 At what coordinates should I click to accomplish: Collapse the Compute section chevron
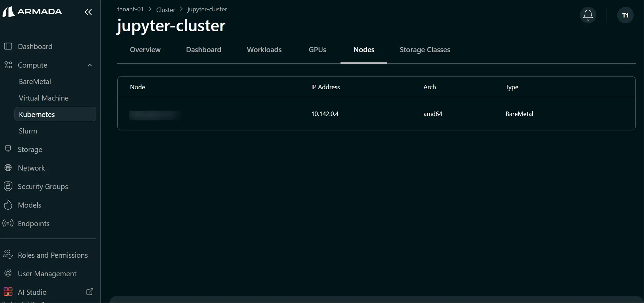(x=90, y=65)
